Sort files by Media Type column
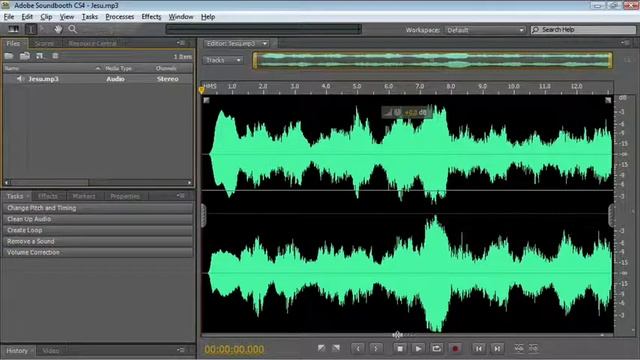The width and height of the screenshot is (640, 360). point(118,68)
